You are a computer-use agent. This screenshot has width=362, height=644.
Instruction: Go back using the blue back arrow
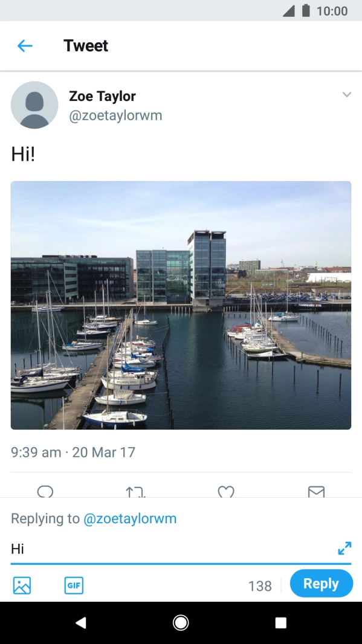point(25,45)
